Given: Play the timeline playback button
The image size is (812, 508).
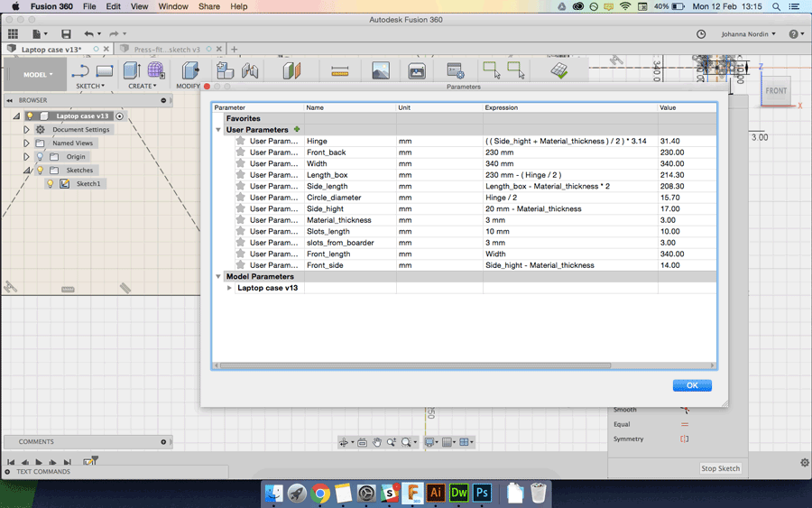Looking at the screenshot, I should [x=39, y=461].
